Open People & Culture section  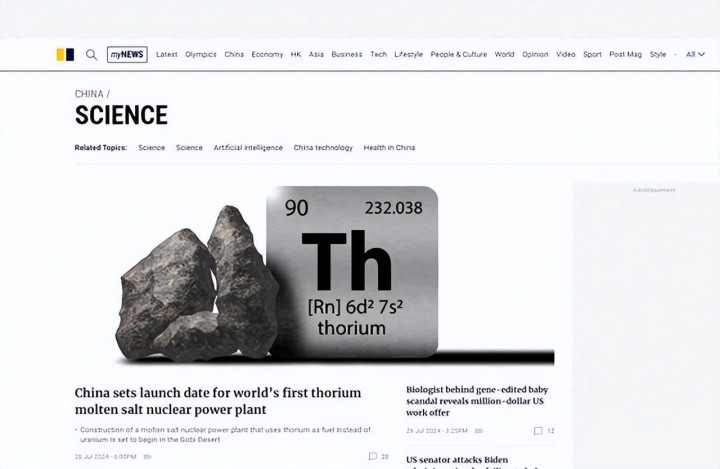pyautogui.click(x=459, y=54)
